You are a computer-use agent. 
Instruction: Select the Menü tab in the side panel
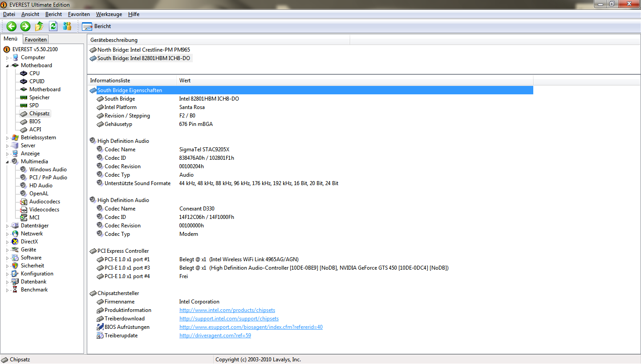click(11, 39)
